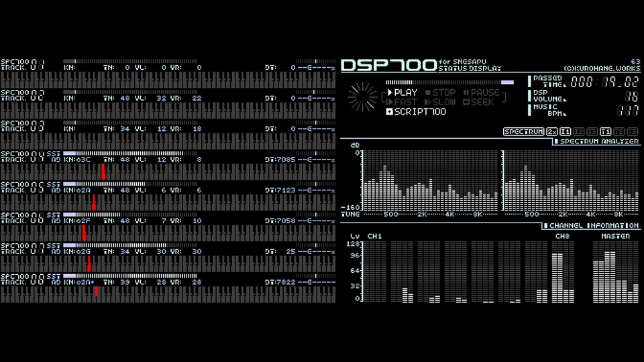The width and height of the screenshot is (644, 362).
Task: Click the DT:7123 value on Track 05
Action: click(280, 190)
